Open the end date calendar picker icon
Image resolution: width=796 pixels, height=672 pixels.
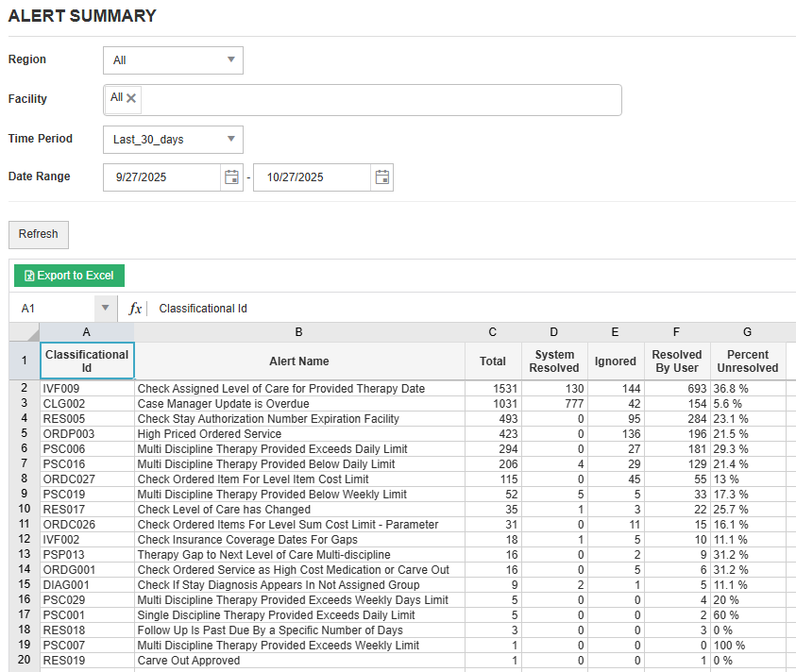381,177
